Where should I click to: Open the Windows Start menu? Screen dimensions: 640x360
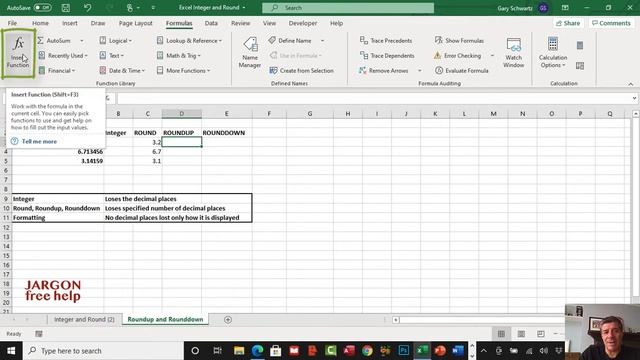(x=11, y=351)
